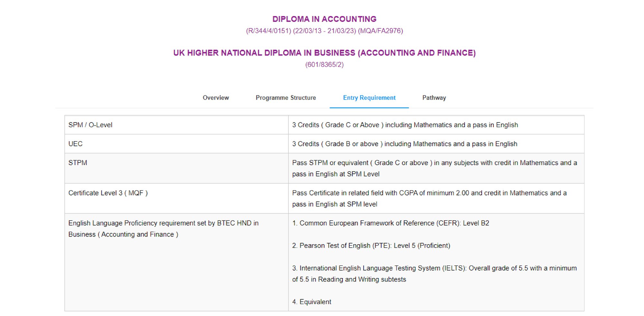Viewport: 644px width, 316px height.
Task: Switch to Programme Structure tab
Action: (286, 98)
